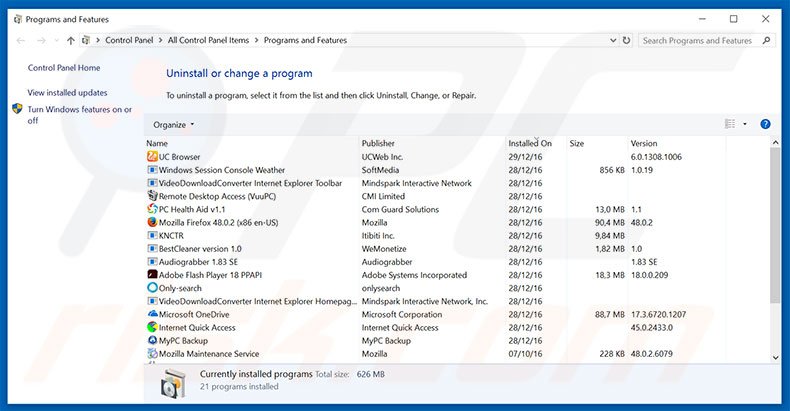The width and height of the screenshot is (790, 411).
Task: Click size 856 KB cell
Action: tap(612, 170)
